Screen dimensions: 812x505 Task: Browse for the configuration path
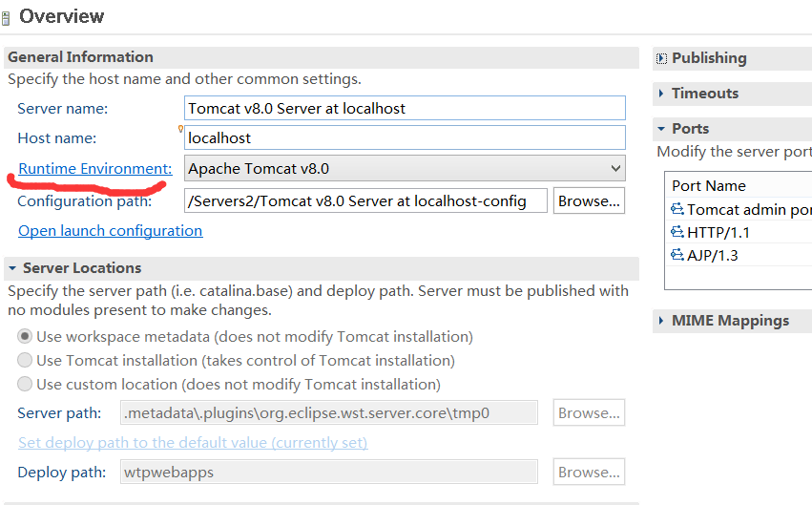tap(589, 201)
